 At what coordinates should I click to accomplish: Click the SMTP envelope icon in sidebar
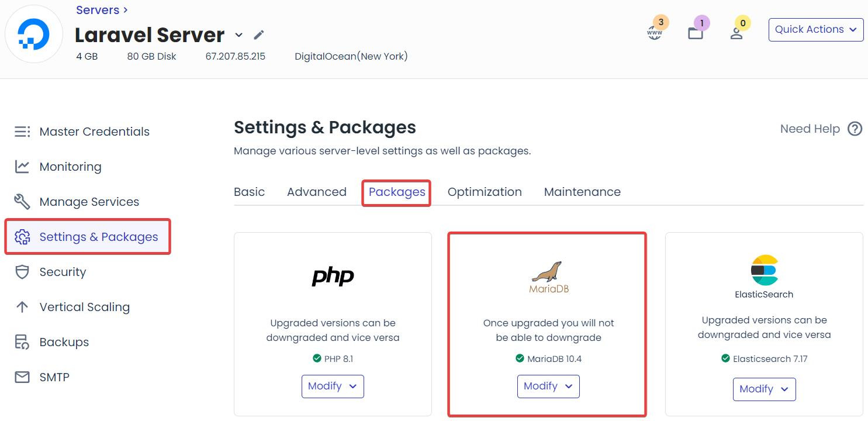(x=22, y=377)
